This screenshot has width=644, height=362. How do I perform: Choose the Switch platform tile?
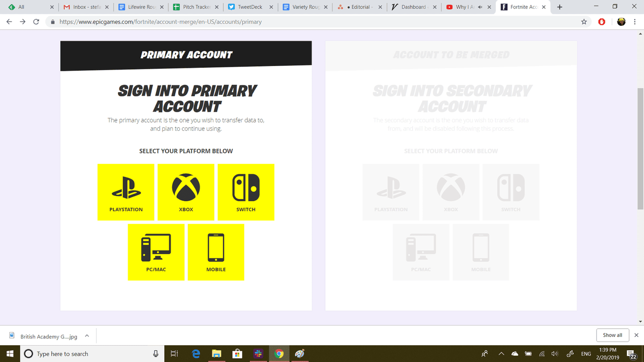246,192
